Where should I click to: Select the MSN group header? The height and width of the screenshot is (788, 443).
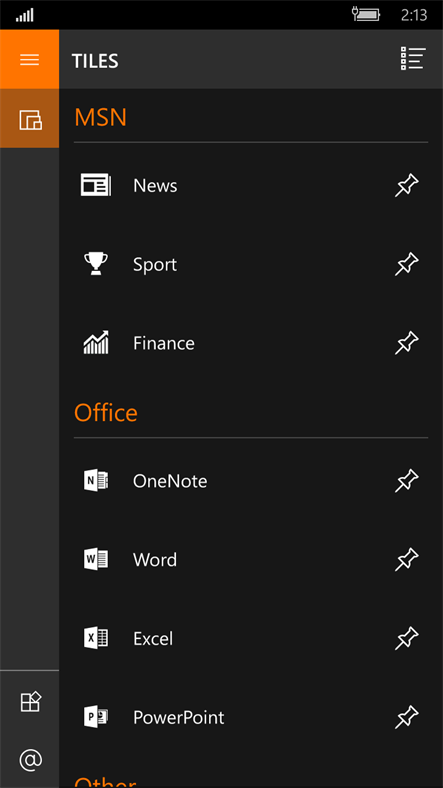click(x=100, y=117)
